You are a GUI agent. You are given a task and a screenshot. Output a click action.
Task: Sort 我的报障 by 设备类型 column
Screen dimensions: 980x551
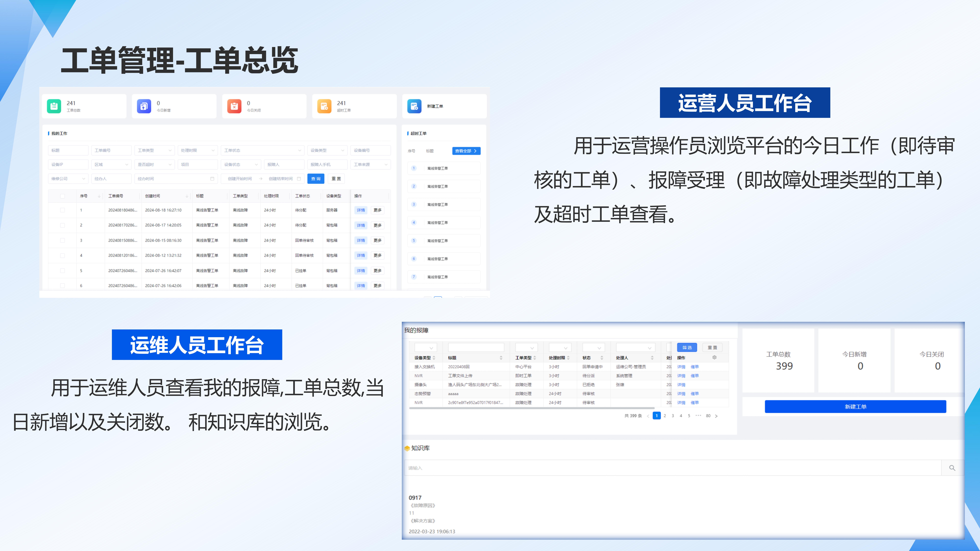click(x=434, y=358)
